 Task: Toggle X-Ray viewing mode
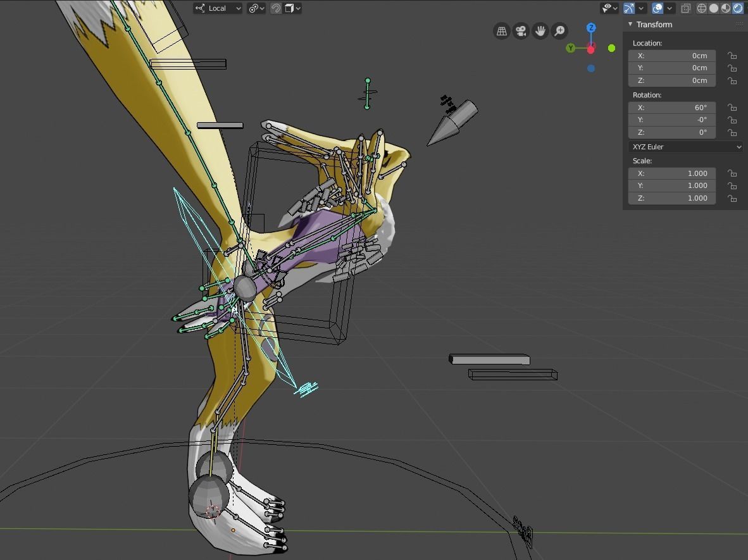pos(686,8)
